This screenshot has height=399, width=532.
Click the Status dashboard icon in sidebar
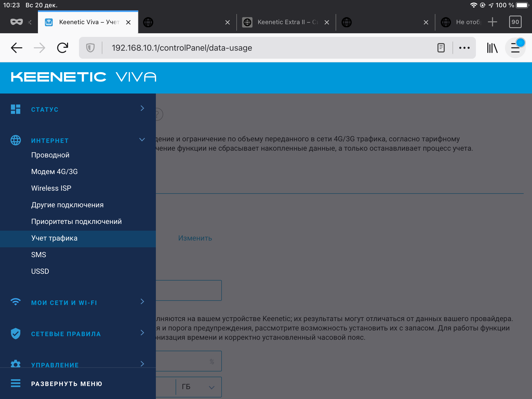click(16, 109)
